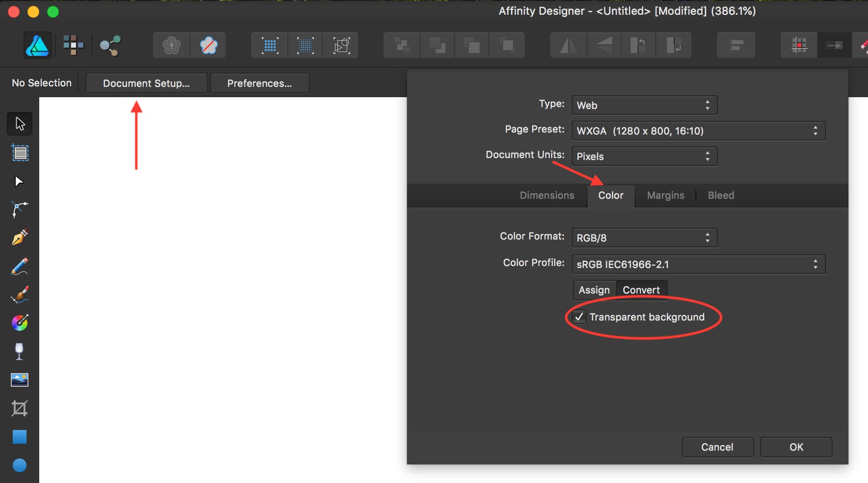Select the Move tool
Viewport: 868px width, 483px height.
pos(20,124)
